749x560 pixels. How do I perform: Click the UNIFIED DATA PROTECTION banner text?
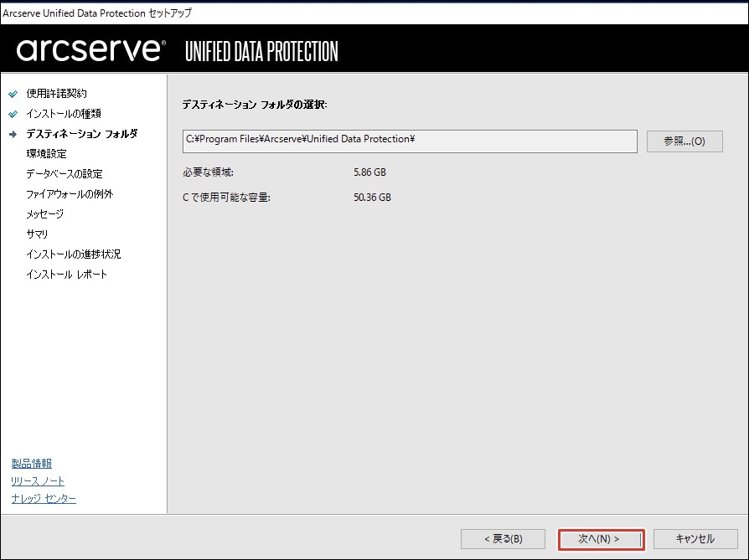point(261,51)
